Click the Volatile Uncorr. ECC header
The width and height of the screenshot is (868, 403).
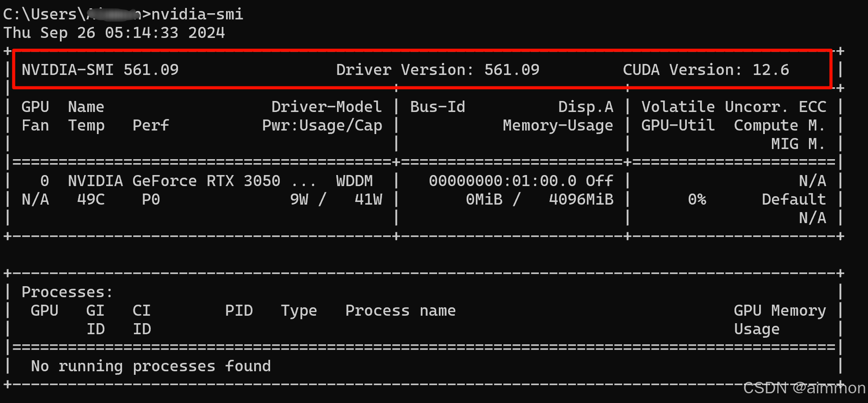[734, 107]
